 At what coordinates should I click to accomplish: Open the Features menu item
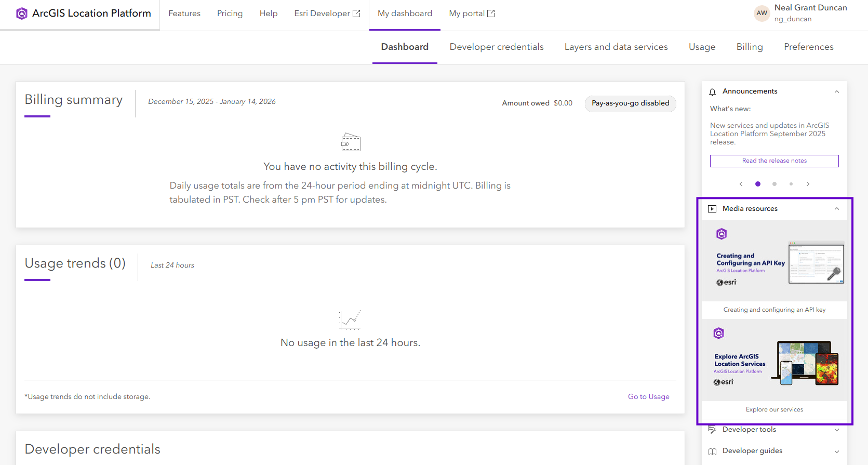tap(184, 14)
